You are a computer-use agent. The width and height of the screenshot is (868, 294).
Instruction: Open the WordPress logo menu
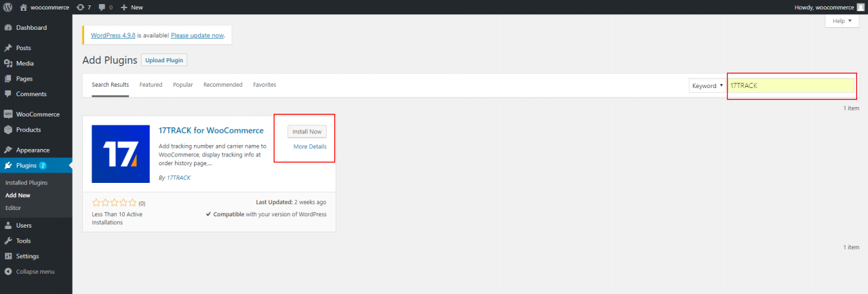coord(8,7)
